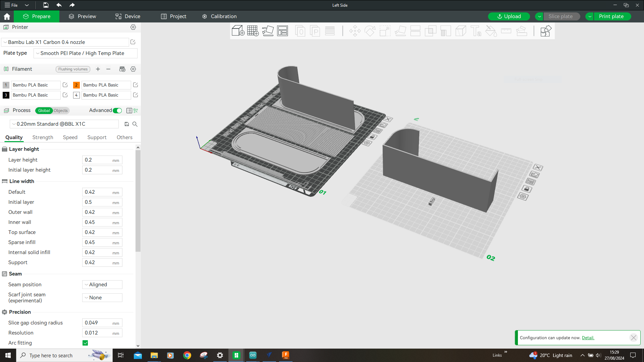Click the Scale tool icon
Image resolution: width=644 pixels, height=362 pixels.
(385, 31)
